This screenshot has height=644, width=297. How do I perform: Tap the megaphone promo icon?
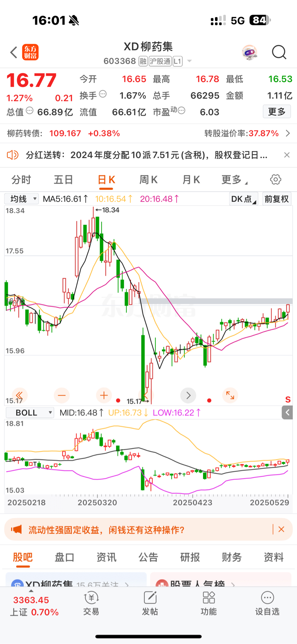coord(16,530)
